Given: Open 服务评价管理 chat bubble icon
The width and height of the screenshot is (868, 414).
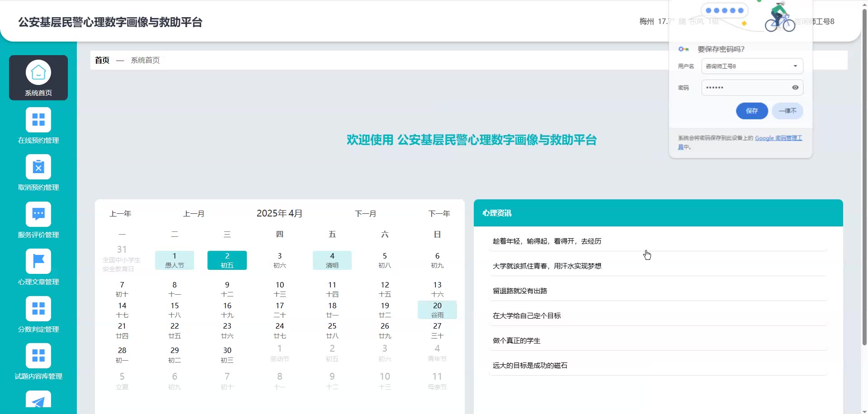Looking at the screenshot, I should click(x=38, y=214).
